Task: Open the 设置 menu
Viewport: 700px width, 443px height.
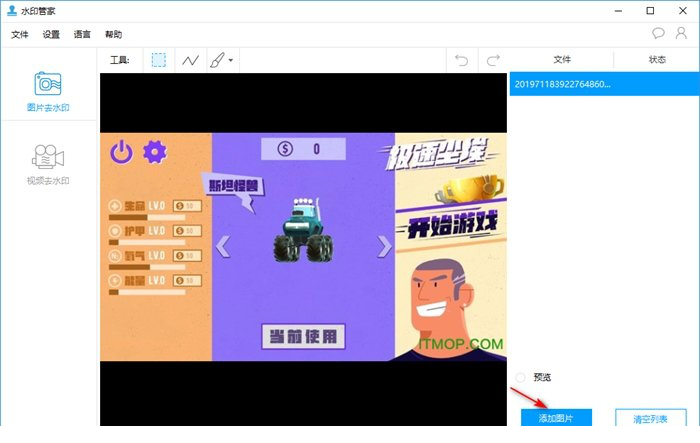Action: pyautogui.click(x=51, y=34)
